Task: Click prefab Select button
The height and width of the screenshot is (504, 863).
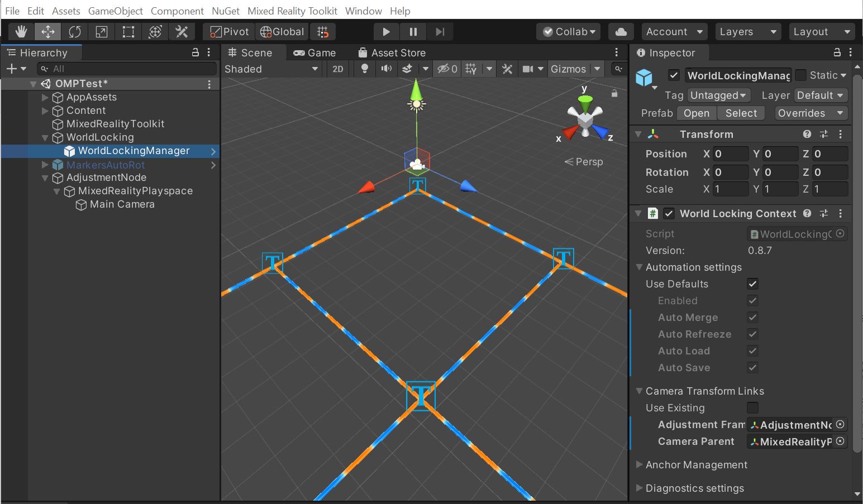Action: [741, 113]
